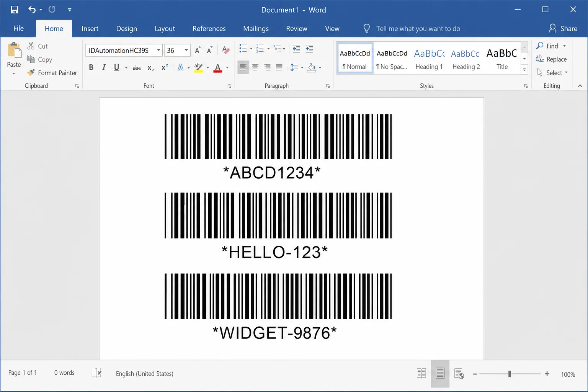Screen dimensions: 588x392
Task: Share the document
Action: coord(563,29)
